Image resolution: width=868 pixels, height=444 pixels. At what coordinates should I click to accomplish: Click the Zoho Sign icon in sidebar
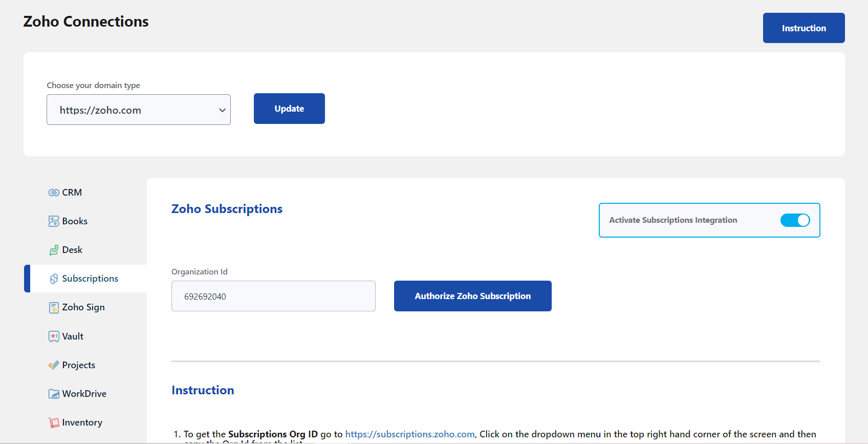[x=54, y=307]
